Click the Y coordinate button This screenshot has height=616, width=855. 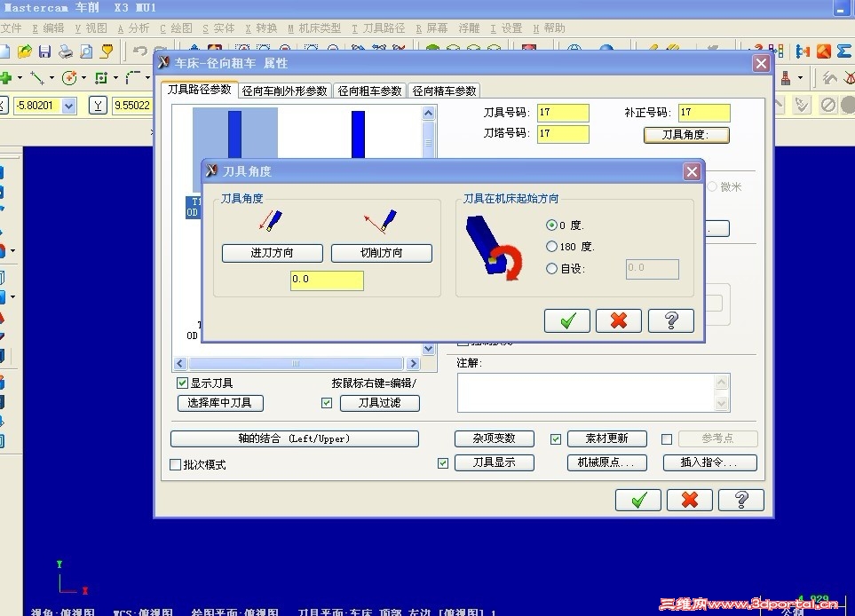point(98,106)
